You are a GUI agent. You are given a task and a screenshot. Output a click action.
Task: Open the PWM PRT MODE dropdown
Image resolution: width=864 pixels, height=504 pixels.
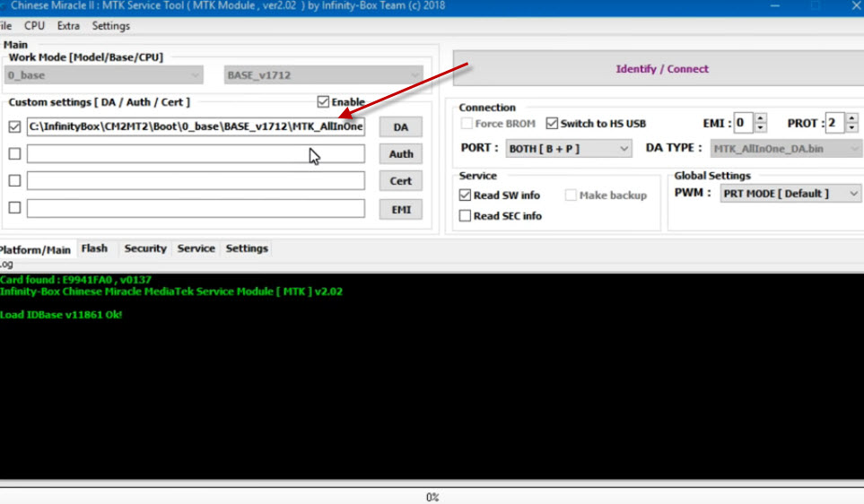click(x=790, y=194)
